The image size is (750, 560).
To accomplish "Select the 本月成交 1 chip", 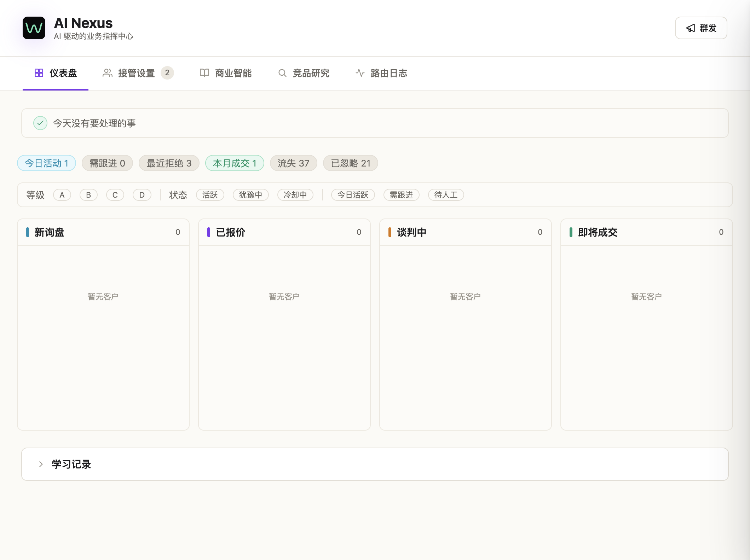I will 235,163.
